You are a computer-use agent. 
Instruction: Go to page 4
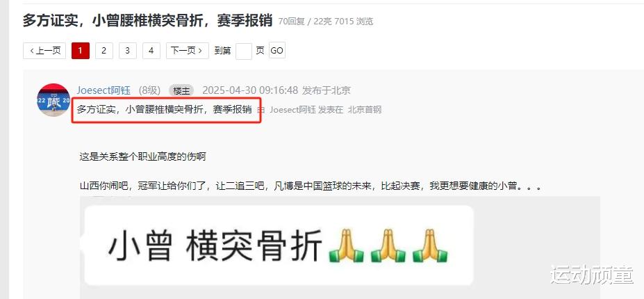click(151, 51)
